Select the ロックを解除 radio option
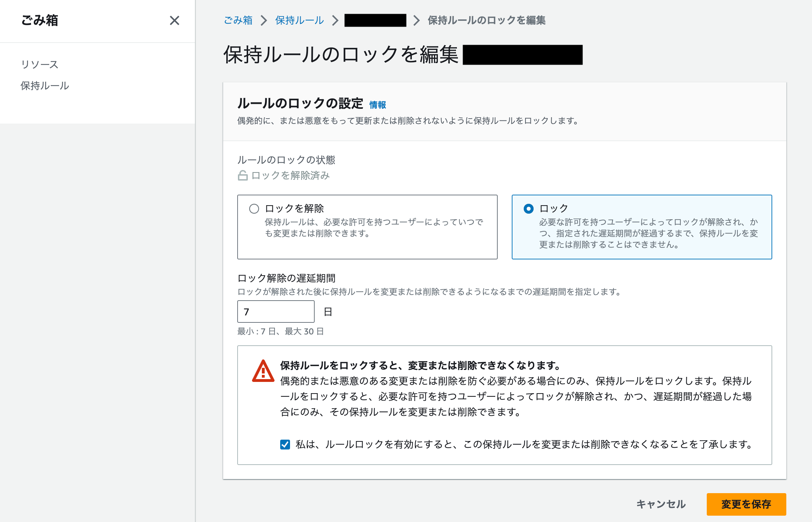The width and height of the screenshot is (812, 522). [x=254, y=209]
